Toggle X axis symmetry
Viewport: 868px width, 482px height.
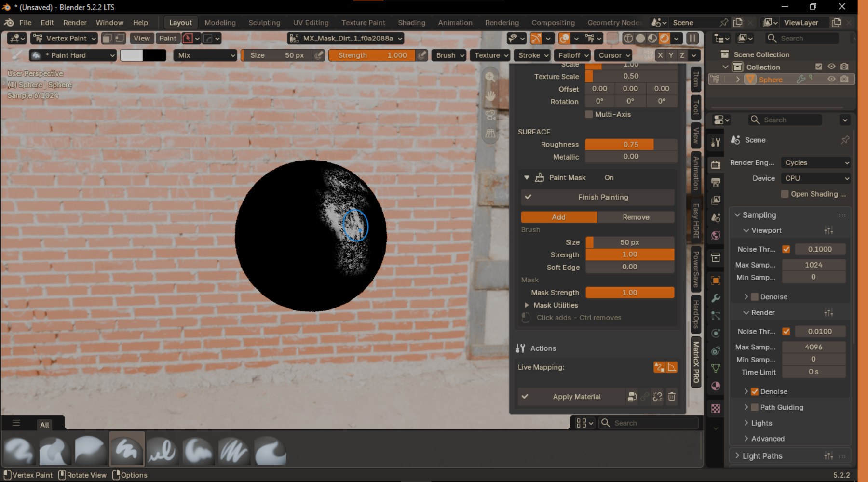pyautogui.click(x=660, y=55)
